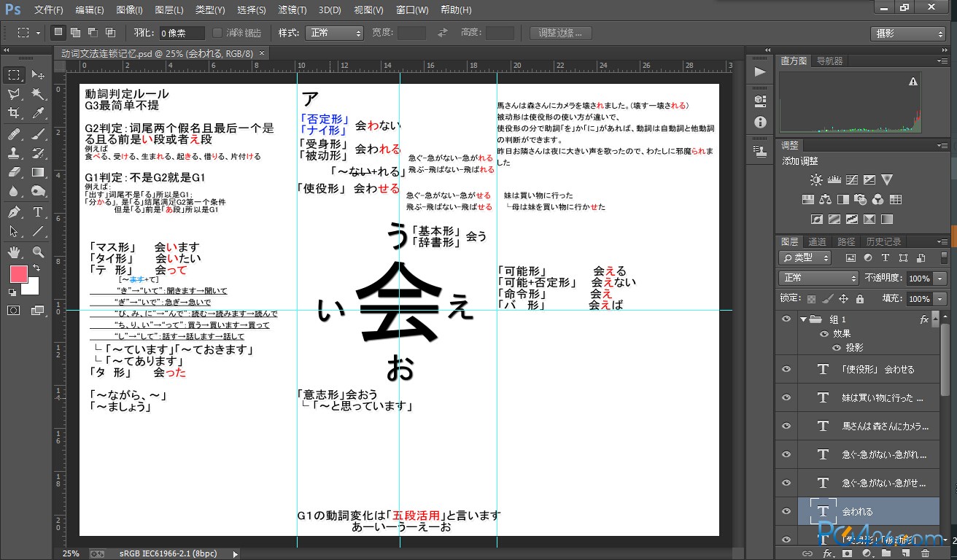The height and width of the screenshot is (560, 957).
Task: Add a layer mask
Action: tap(848, 553)
